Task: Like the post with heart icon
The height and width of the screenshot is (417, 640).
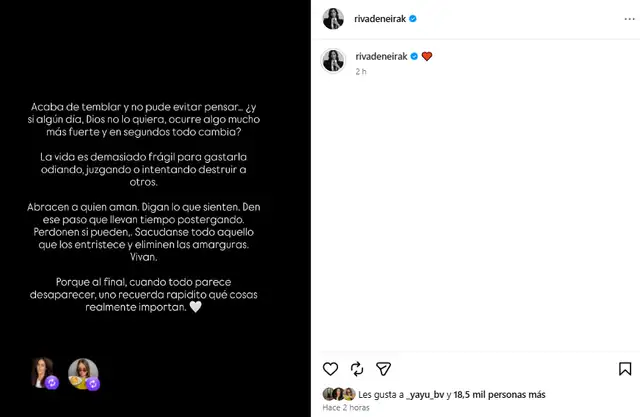Action: [330, 369]
